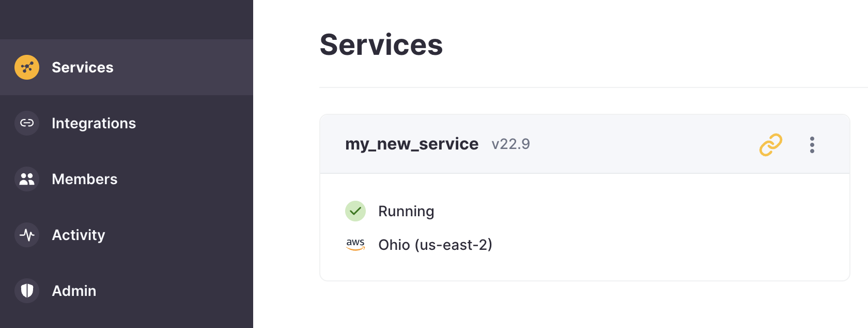868x328 pixels.
Task: Click the Activity pulse icon
Action: 27,235
